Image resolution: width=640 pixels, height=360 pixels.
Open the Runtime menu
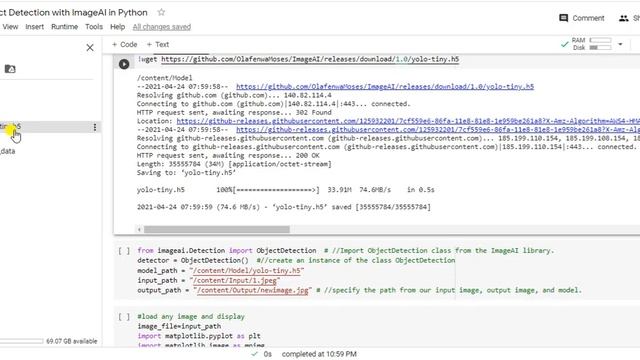pos(64,27)
